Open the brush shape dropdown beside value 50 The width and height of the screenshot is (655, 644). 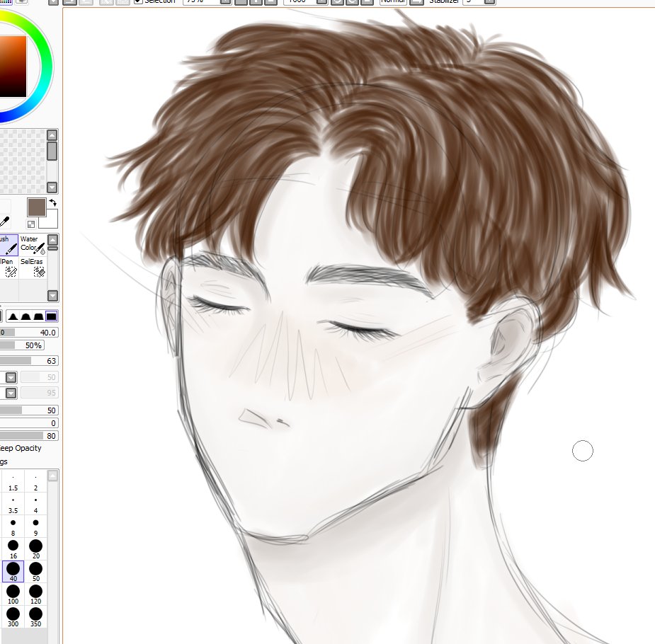tap(11, 377)
